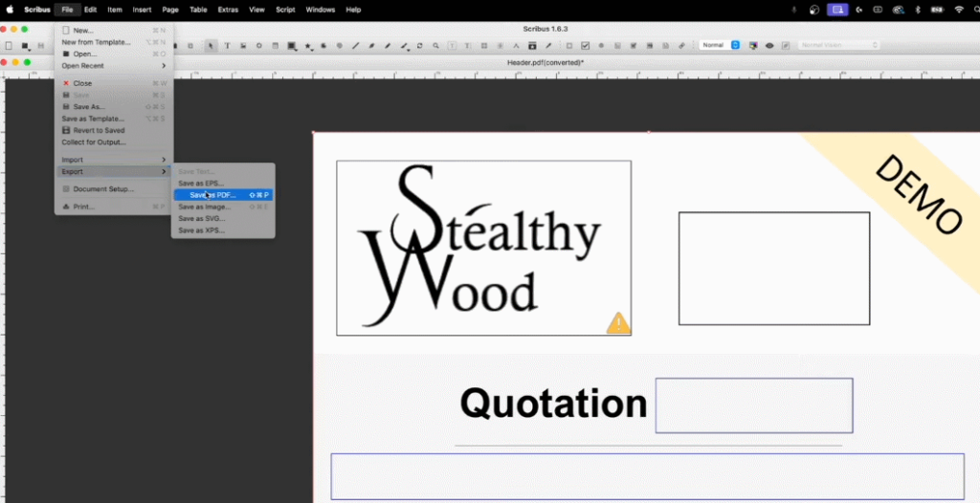The width and height of the screenshot is (980, 503).
Task: Click the empty field beside Quotation
Action: coord(754,405)
